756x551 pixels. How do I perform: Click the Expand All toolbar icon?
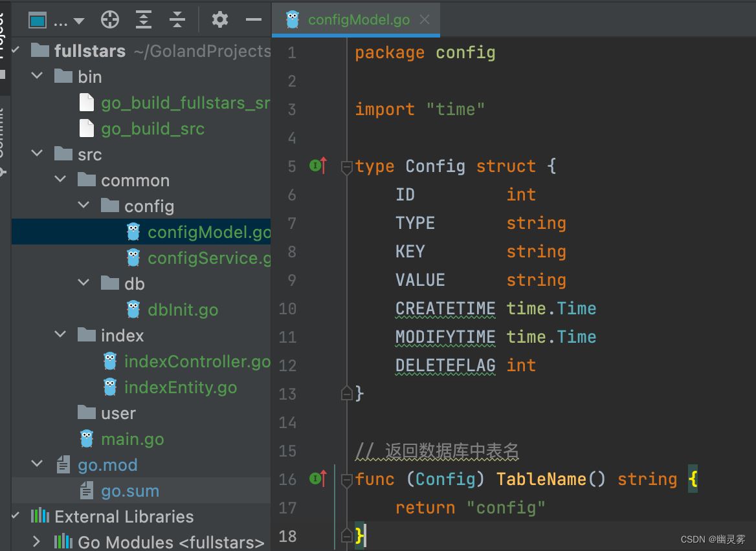point(144,20)
